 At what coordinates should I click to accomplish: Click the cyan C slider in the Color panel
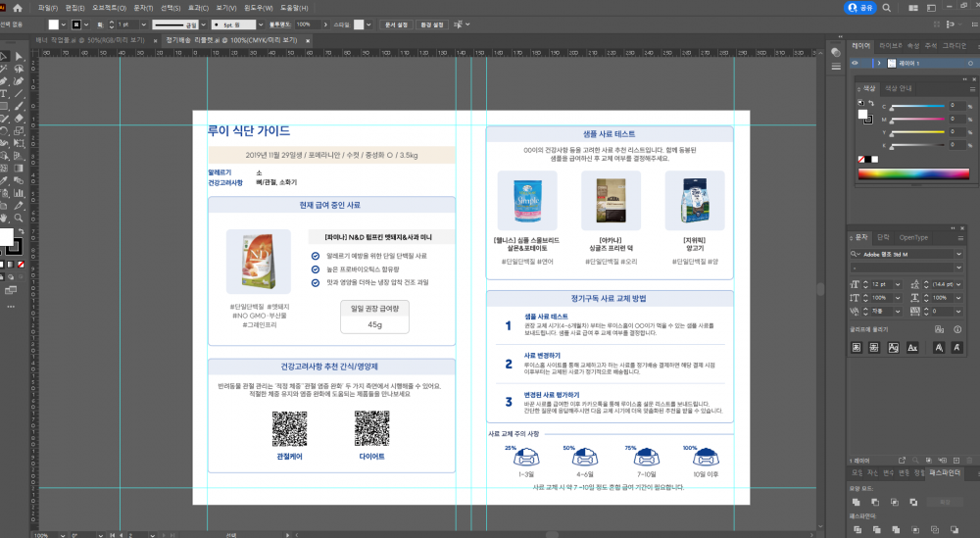(917, 107)
